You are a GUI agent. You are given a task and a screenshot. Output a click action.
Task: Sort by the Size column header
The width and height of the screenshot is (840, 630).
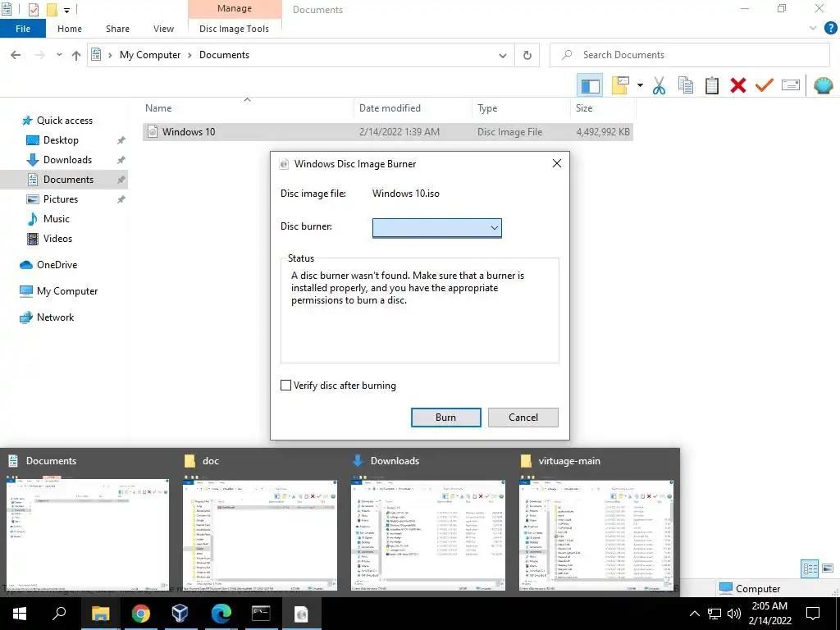(x=603, y=107)
